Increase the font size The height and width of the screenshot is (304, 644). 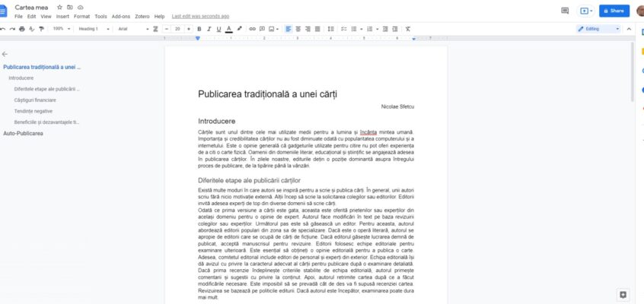[189, 29]
